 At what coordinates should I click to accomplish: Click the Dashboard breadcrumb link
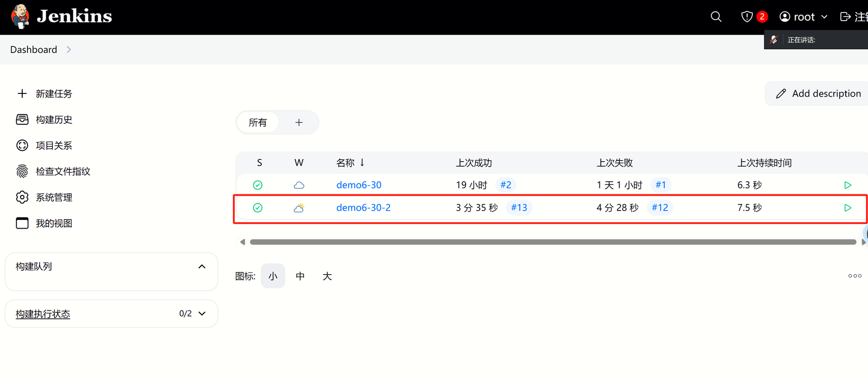(34, 49)
